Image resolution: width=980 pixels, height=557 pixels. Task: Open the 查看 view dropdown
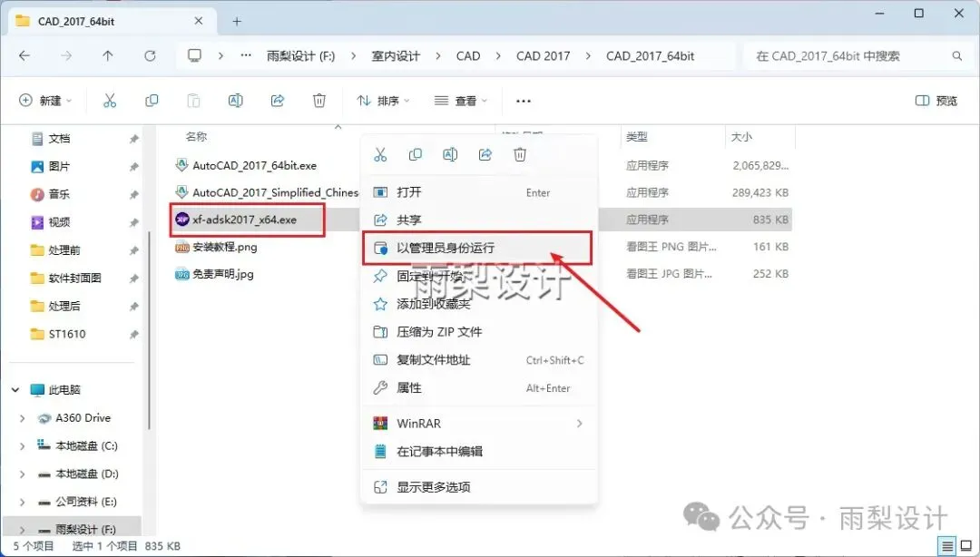461,101
